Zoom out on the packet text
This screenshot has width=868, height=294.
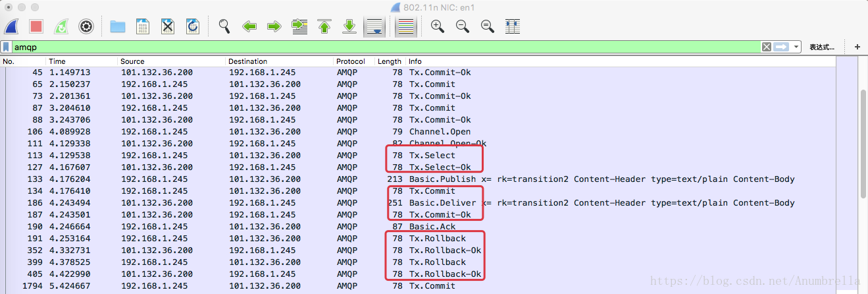(x=463, y=26)
